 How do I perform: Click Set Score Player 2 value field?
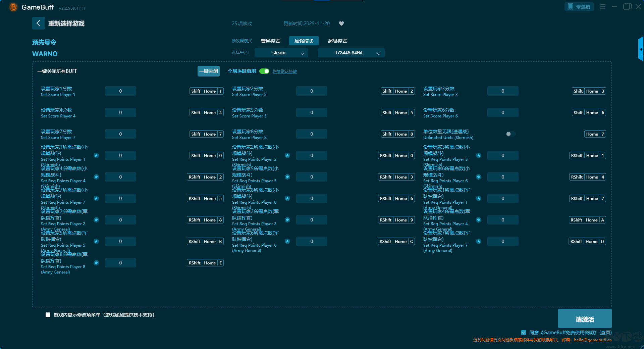click(312, 91)
